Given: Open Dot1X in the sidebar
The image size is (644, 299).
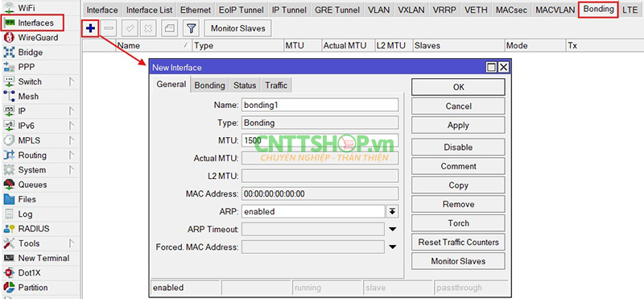Looking at the screenshot, I should pyautogui.click(x=29, y=272).
